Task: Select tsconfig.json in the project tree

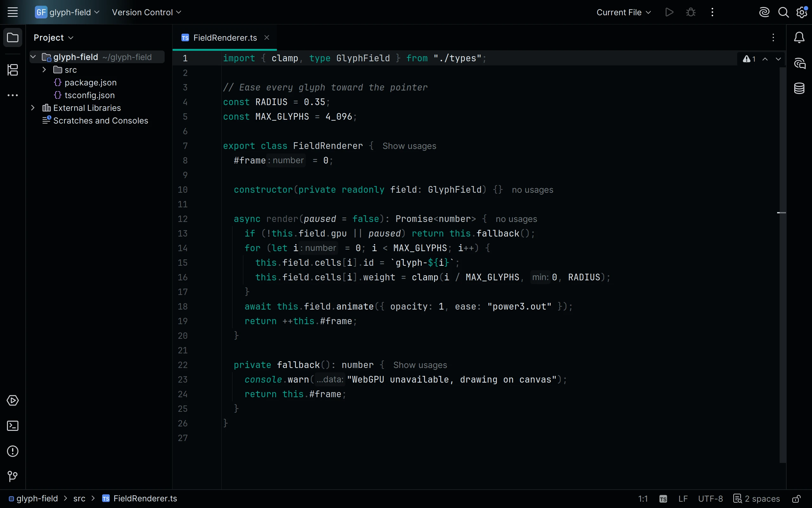Action: point(89,96)
